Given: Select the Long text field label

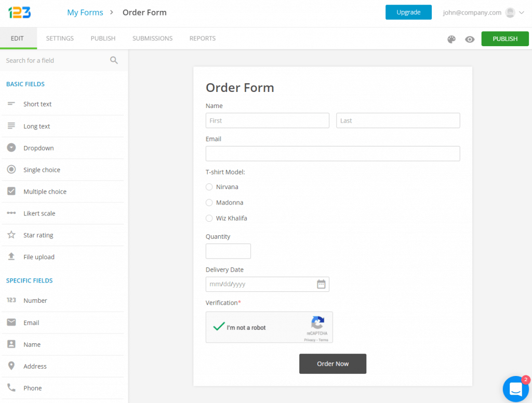Looking at the screenshot, I should coord(37,126).
